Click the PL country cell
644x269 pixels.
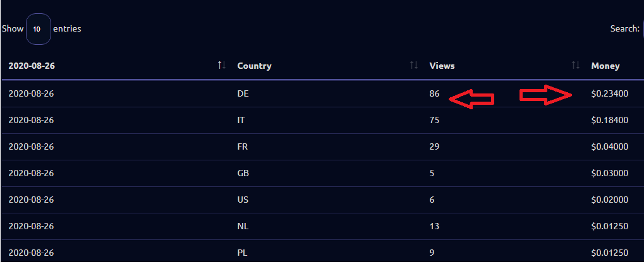pos(243,253)
